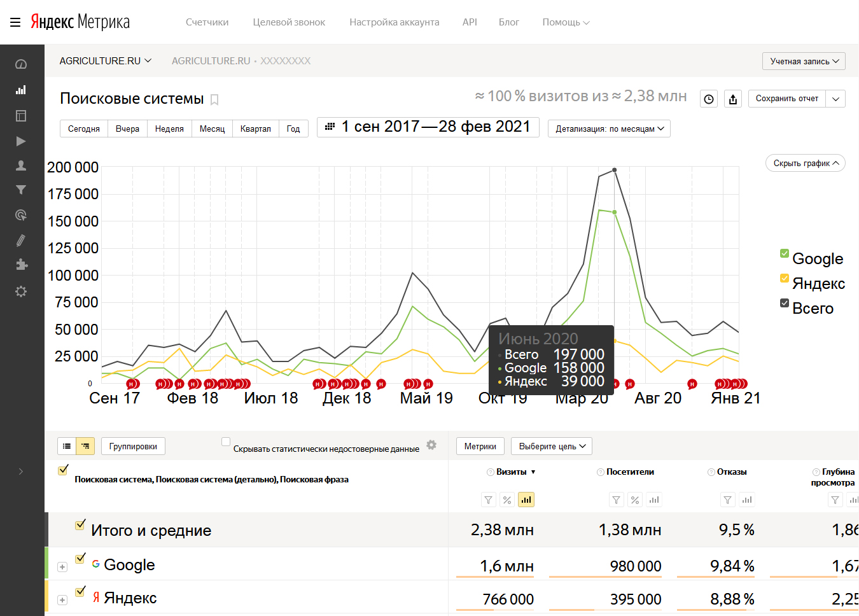Image resolution: width=859 pixels, height=616 pixels.
Task: Go to Счетчики in top navigation
Action: [207, 22]
